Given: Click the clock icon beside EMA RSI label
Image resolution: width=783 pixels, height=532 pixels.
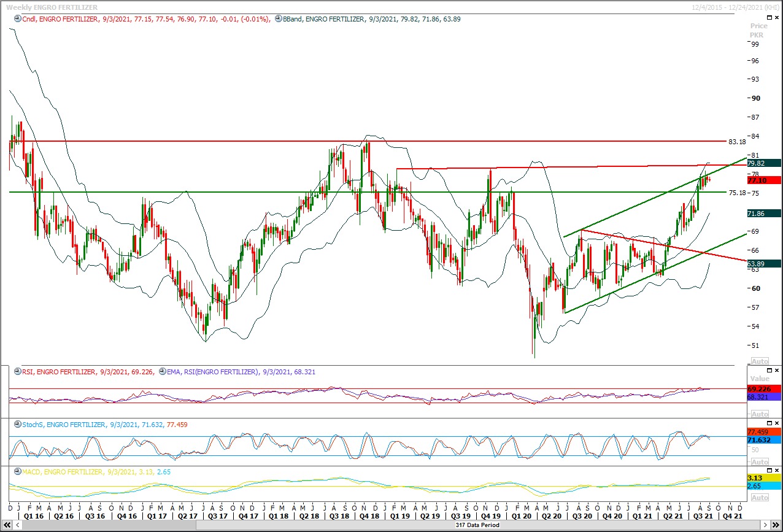Looking at the screenshot, I should (x=163, y=372).
